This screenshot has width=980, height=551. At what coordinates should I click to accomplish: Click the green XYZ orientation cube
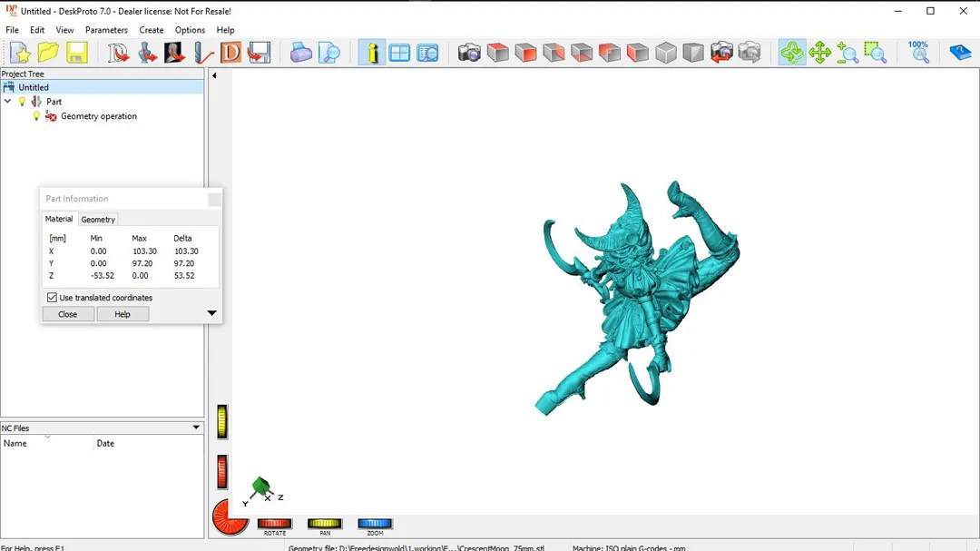click(260, 487)
